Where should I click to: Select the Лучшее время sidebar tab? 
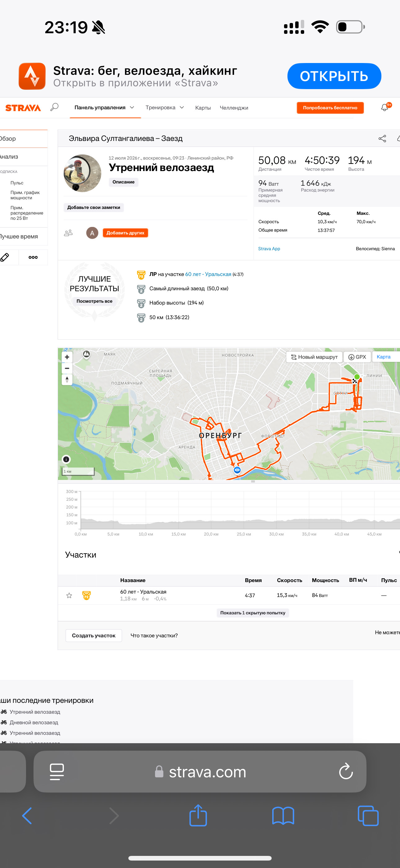(24, 237)
